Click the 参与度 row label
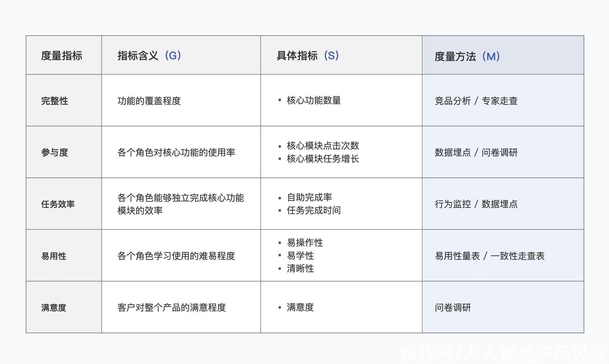 [x=55, y=153]
